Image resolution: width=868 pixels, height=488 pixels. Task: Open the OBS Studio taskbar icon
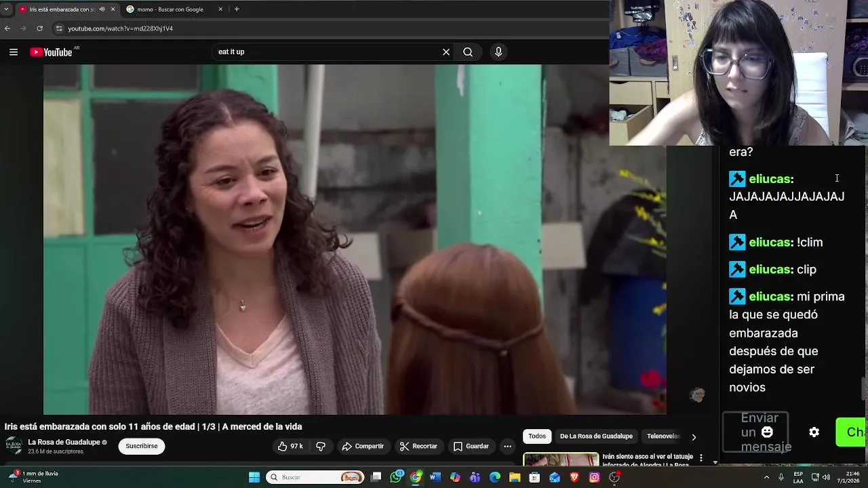(614, 477)
